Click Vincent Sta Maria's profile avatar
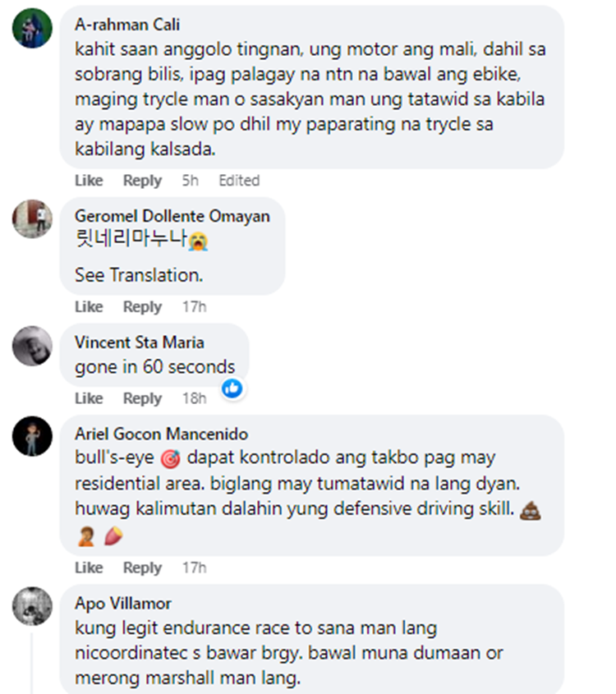The height and width of the screenshot is (694, 616). coord(32,346)
